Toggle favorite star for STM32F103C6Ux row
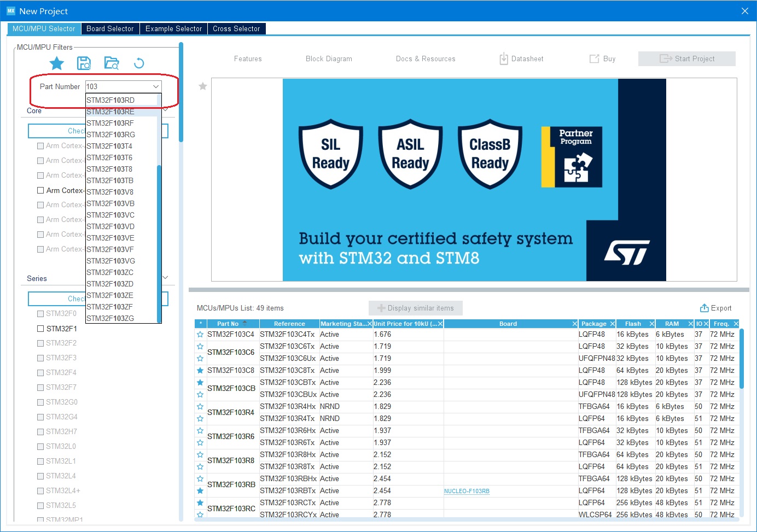Image resolution: width=757 pixels, height=532 pixels. (x=200, y=359)
